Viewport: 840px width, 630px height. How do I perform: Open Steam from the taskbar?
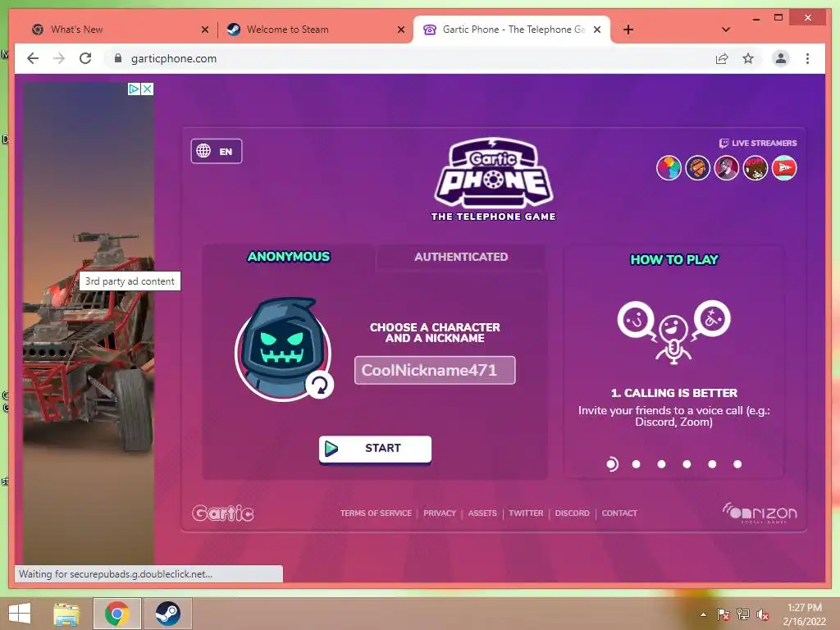coord(167,614)
